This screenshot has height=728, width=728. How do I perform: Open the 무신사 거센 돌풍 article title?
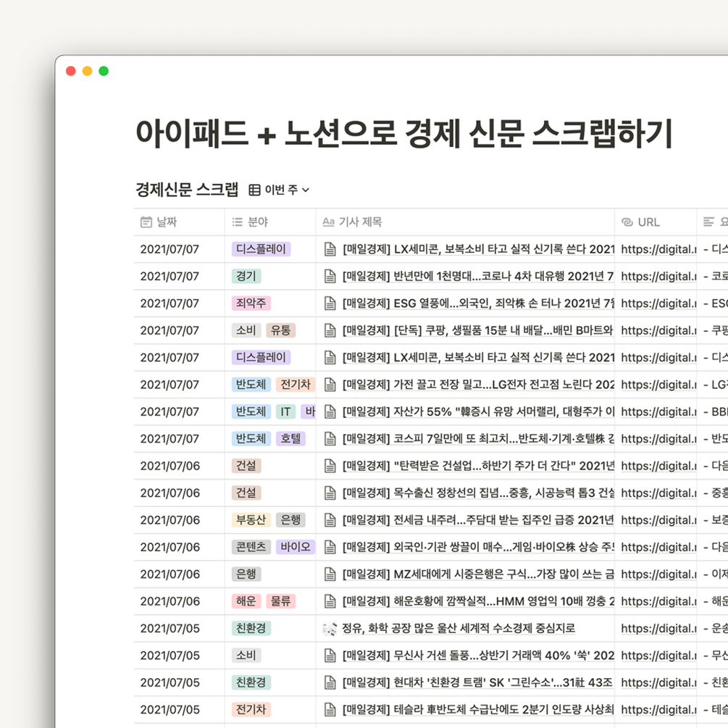[x=478, y=655]
